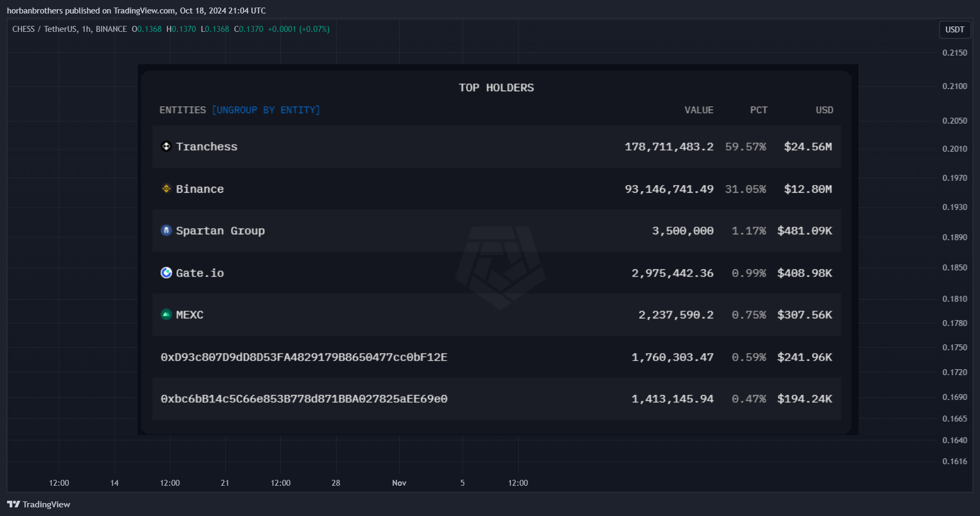This screenshot has width=980, height=516.
Task: Click the Tranchess entity logo icon
Action: 166,146
